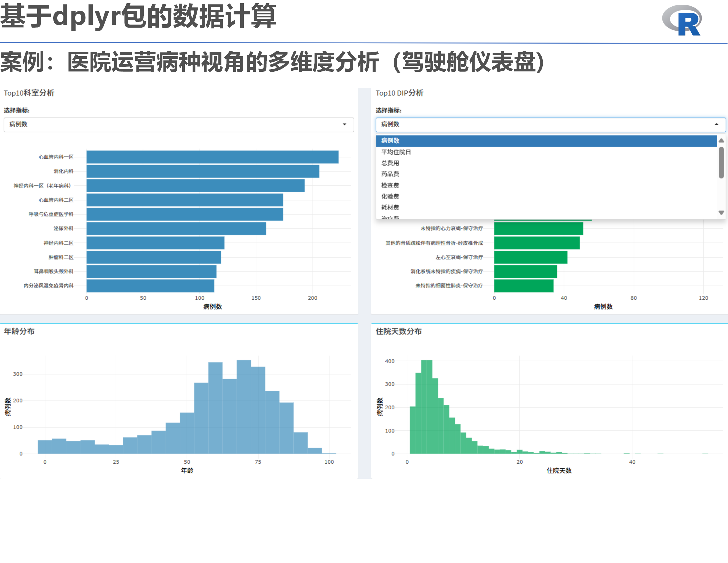Click the 内分泌风湿免疫肾内科 bar
The height and width of the screenshot is (563, 728).
pyautogui.click(x=150, y=286)
